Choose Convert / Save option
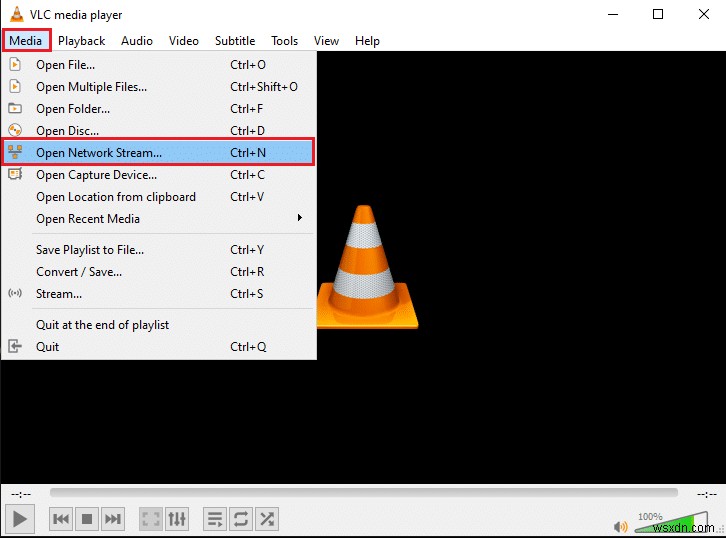Image resolution: width=726 pixels, height=538 pixels. pyautogui.click(x=159, y=272)
